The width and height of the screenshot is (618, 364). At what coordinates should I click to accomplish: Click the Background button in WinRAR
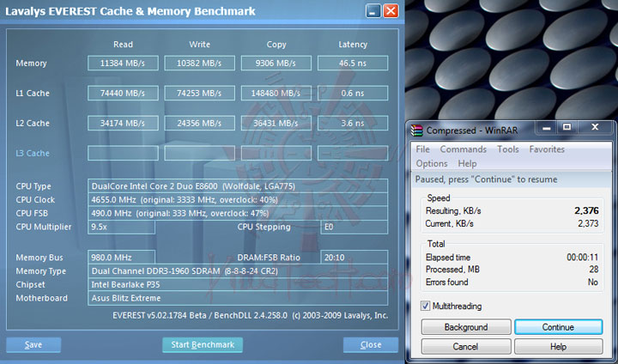coord(466,327)
